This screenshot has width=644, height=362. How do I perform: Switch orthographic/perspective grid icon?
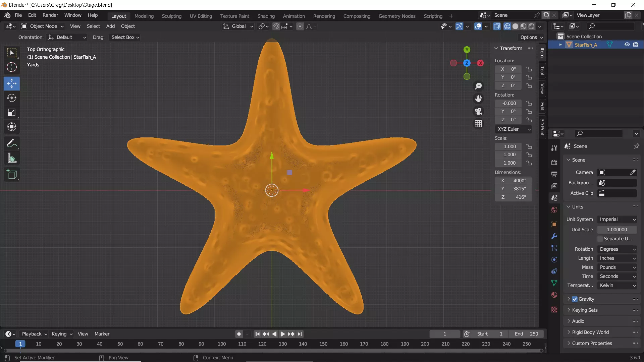tap(478, 124)
